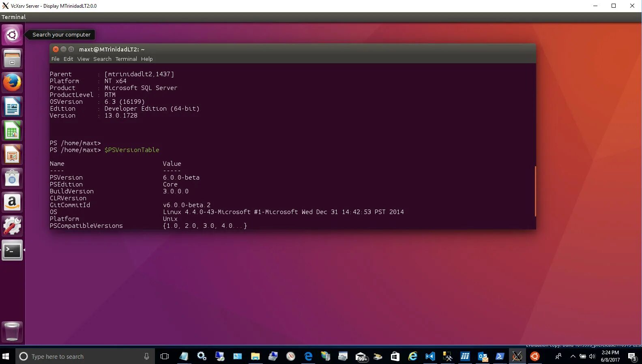
Task: Open Microsoft Store on taskbar
Action: [395, 356]
